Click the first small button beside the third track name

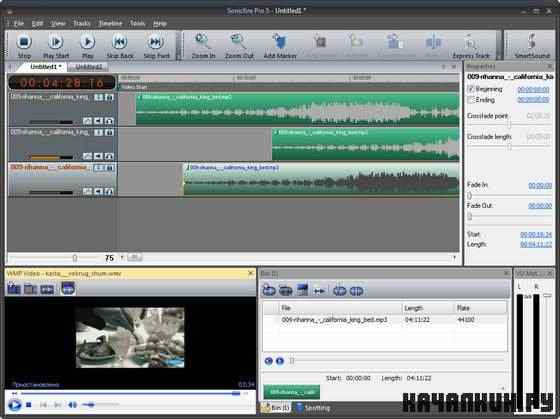99,168
